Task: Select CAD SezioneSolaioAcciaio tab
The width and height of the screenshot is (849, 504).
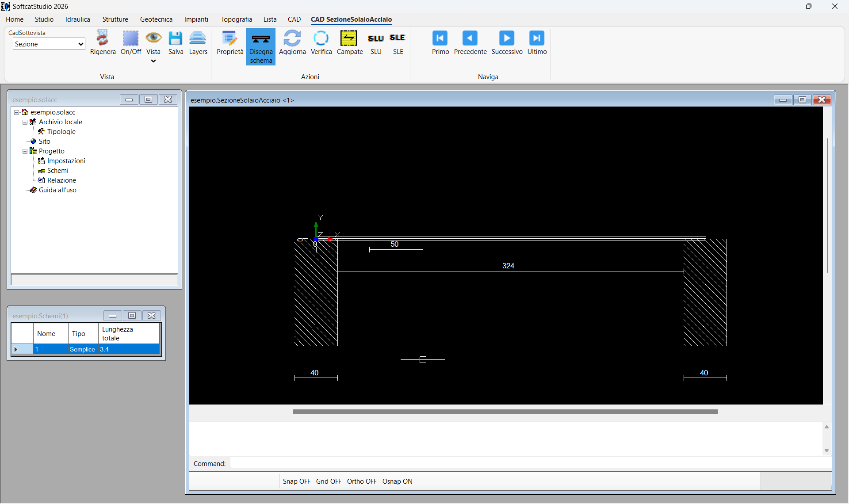Action: [x=351, y=19]
